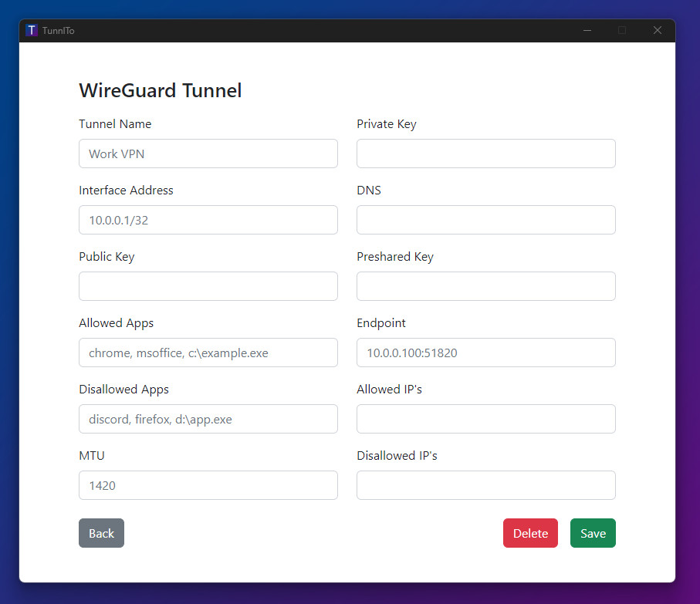Screen dimensions: 700x604
Task: Close the TunnlTo window
Action: click(658, 31)
